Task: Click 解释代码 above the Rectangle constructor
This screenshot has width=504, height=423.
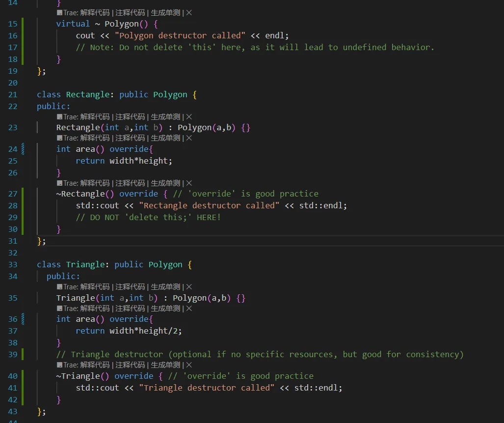Action: 95,117
